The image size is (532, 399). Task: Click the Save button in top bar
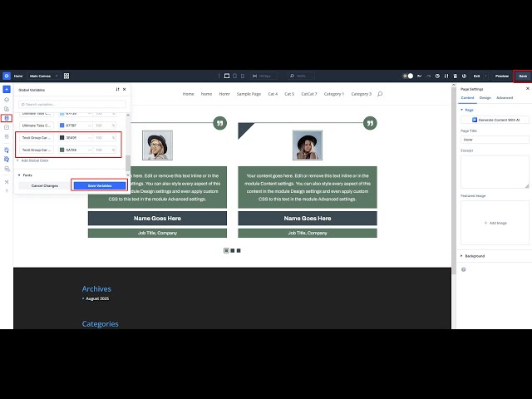point(523,76)
